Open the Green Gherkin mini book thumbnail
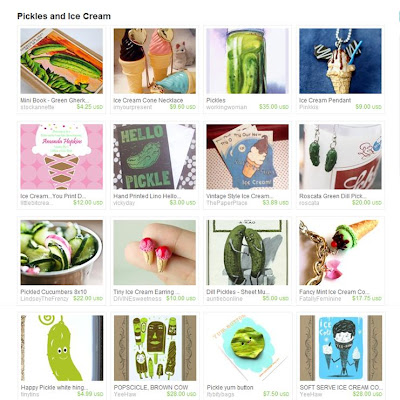The image size is (400, 400). (62, 61)
